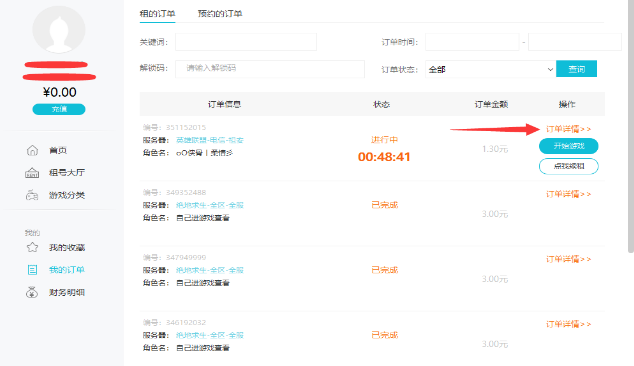Click the 开始游戏 button
The height and width of the screenshot is (366, 634).
(568, 146)
